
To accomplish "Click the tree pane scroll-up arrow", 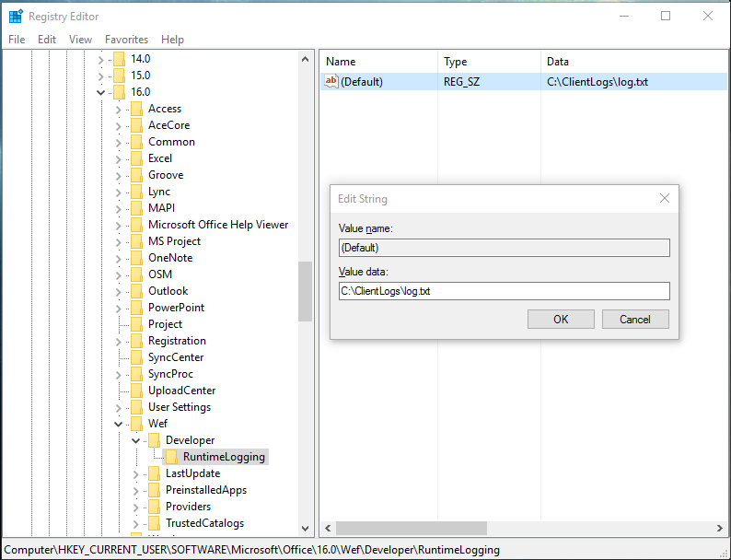I will pyautogui.click(x=305, y=59).
